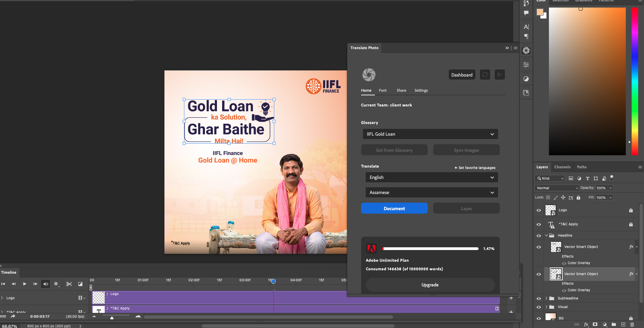The width and height of the screenshot is (644, 328).
Task: Hide the *T&C Apply layer
Action: (x=539, y=224)
